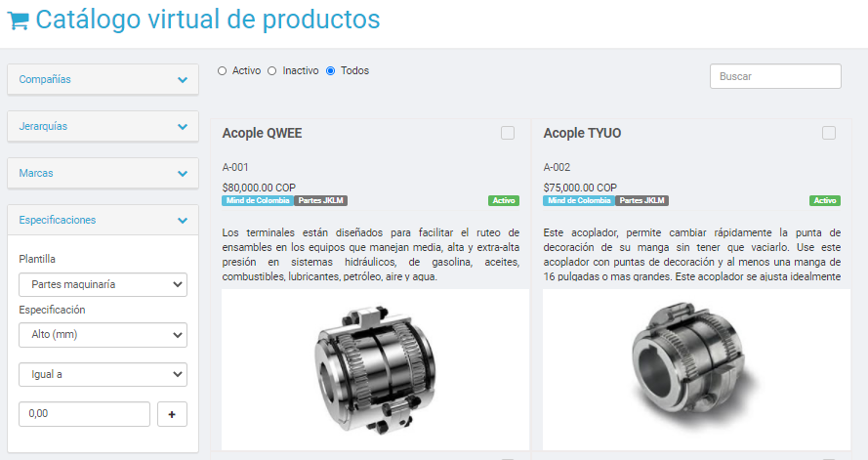Click the green Activo badge on Acople TYUO
The image size is (868, 460).
(x=825, y=200)
